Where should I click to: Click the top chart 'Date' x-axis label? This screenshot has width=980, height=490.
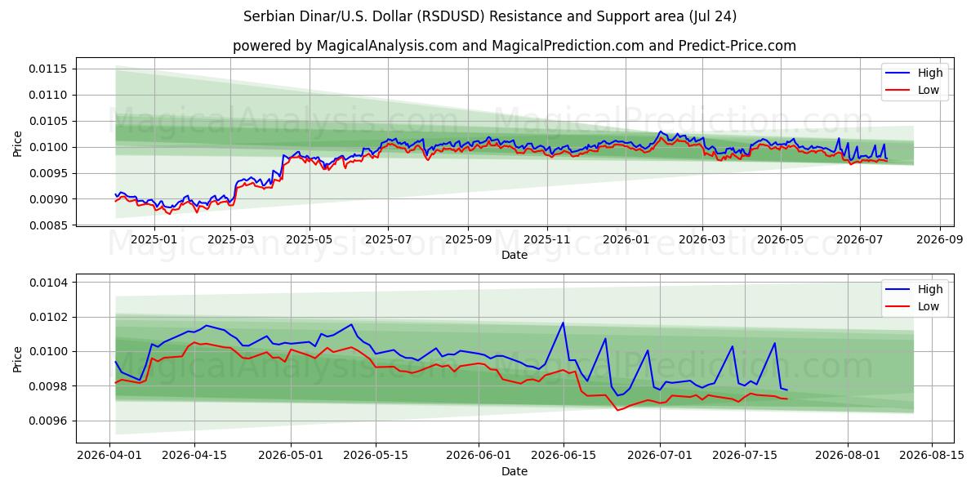[x=514, y=255]
